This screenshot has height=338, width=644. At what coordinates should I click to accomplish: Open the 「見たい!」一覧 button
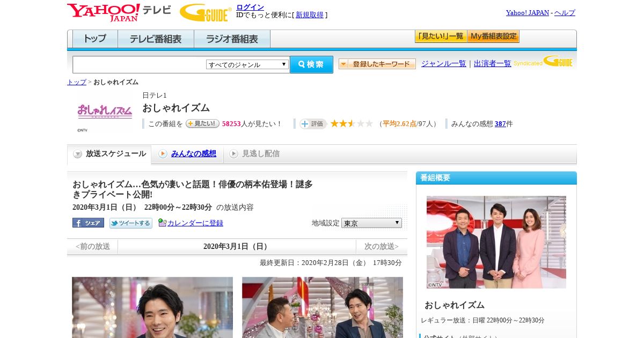pos(441,36)
